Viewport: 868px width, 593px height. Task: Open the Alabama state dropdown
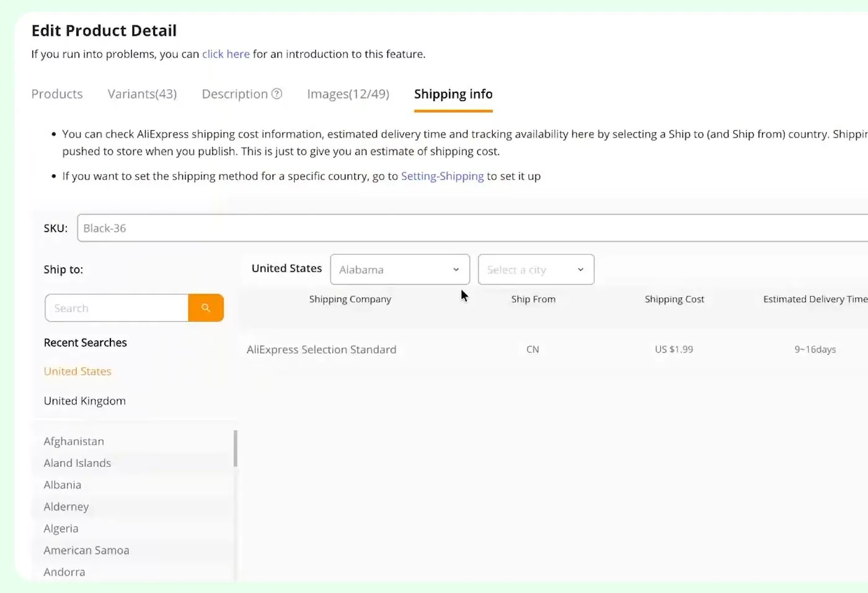(x=400, y=270)
